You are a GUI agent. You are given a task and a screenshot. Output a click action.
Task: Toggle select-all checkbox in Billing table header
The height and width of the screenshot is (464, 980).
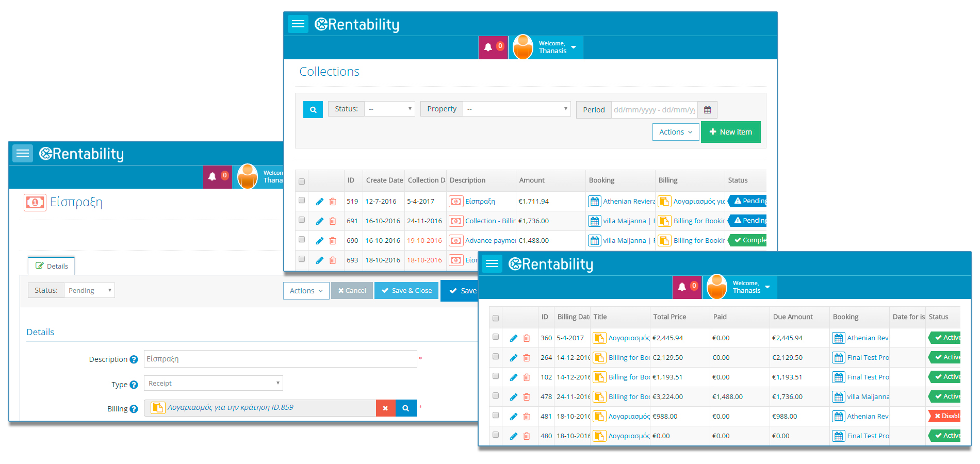pos(496,318)
